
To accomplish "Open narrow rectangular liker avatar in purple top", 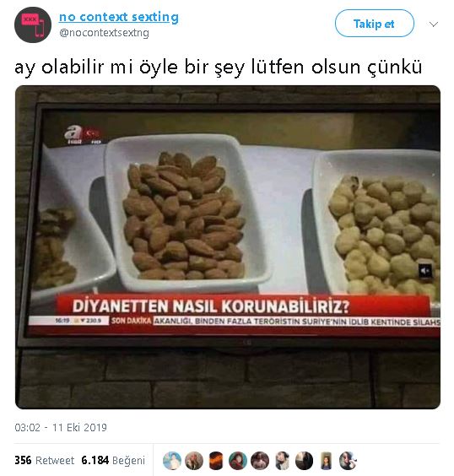I will click(x=326, y=461).
